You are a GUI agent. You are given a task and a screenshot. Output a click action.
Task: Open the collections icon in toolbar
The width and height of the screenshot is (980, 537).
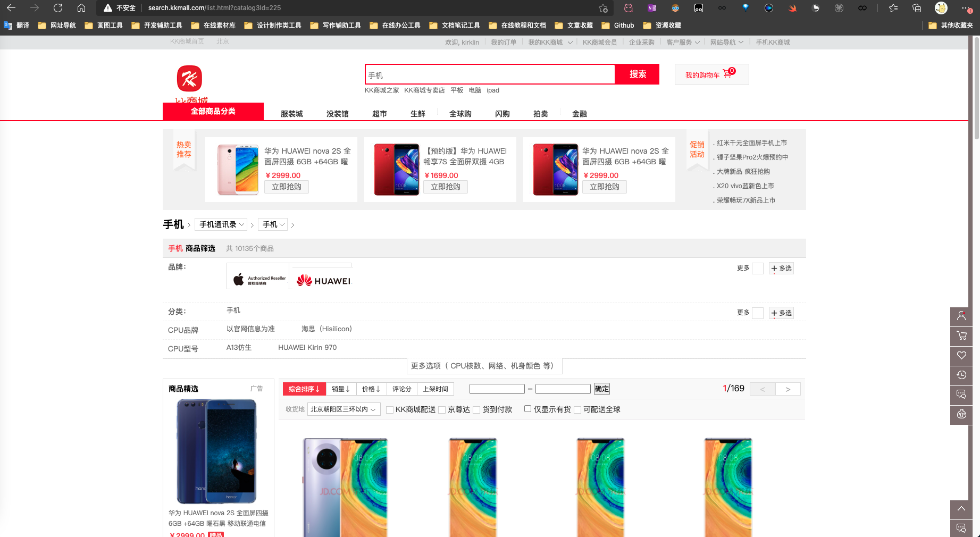(917, 8)
